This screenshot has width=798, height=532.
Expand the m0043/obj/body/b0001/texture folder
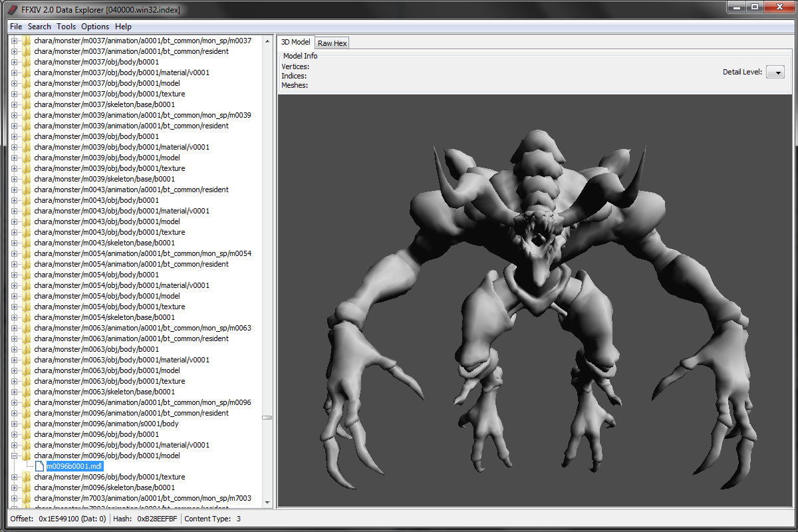tap(15, 232)
